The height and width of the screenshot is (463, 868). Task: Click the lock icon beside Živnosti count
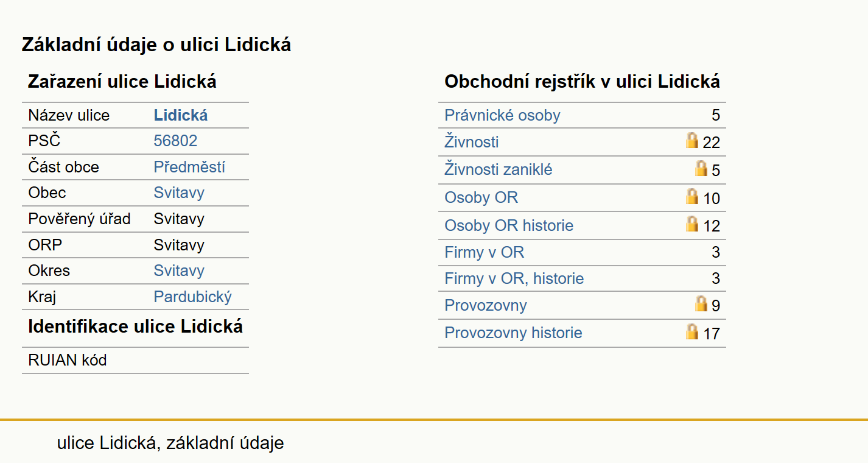691,140
